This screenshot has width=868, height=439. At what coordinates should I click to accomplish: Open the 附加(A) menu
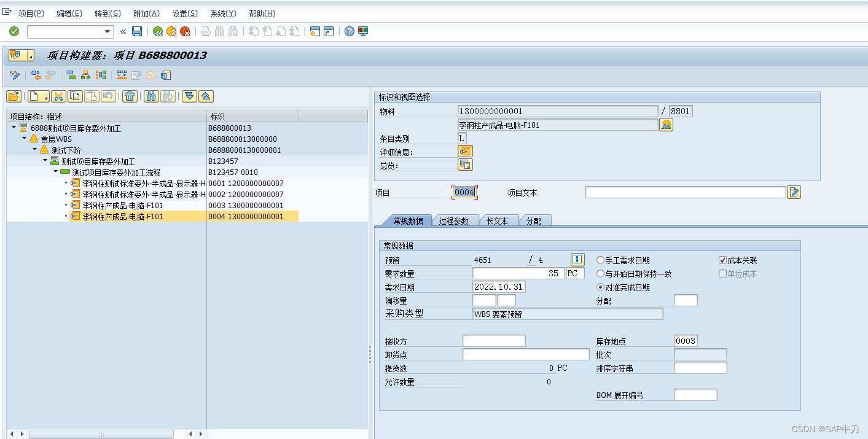tap(146, 14)
